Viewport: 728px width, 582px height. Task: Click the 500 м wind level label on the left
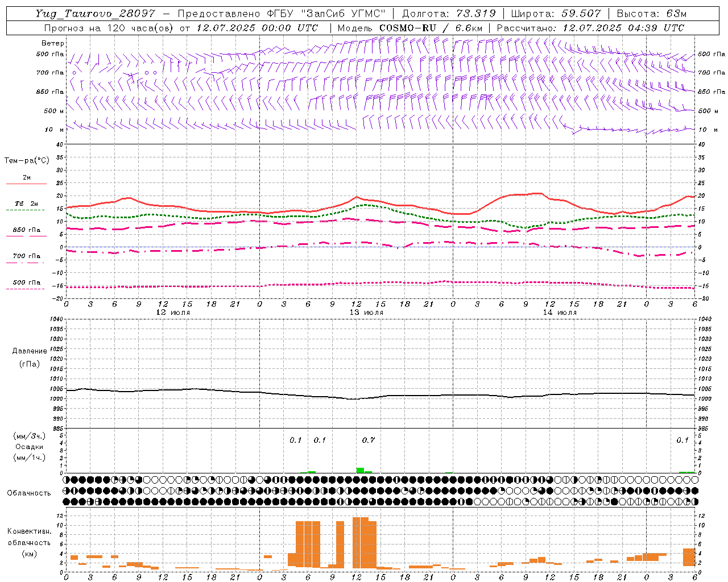[x=54, y=111]
